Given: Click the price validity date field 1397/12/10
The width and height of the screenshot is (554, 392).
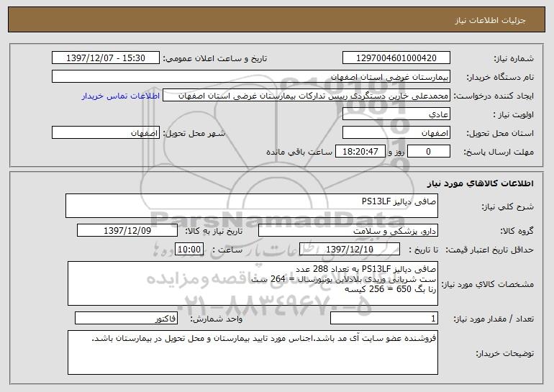Looking at the screenshot, I should pos(350,250).
